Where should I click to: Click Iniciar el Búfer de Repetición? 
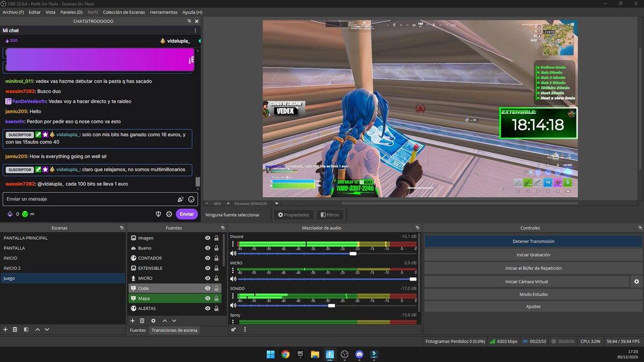533,268
